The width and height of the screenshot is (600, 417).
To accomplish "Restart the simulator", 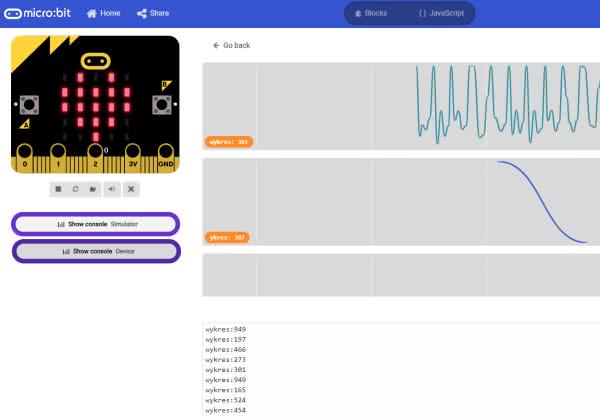I will point(76,188).
